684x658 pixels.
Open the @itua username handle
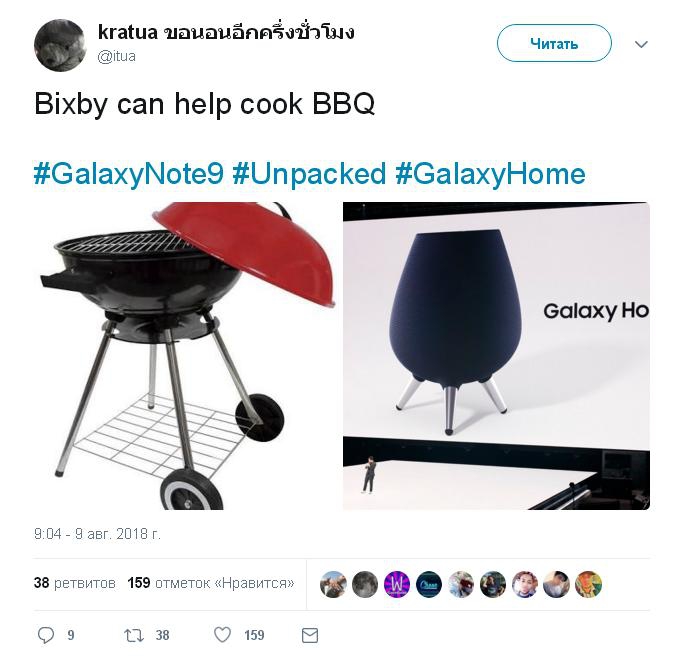[116, 56]
